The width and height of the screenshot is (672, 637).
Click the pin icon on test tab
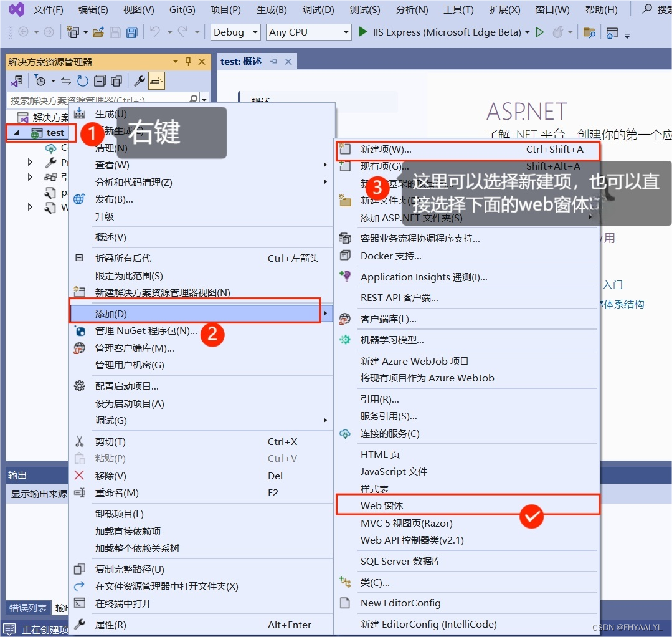click(274, 62)
